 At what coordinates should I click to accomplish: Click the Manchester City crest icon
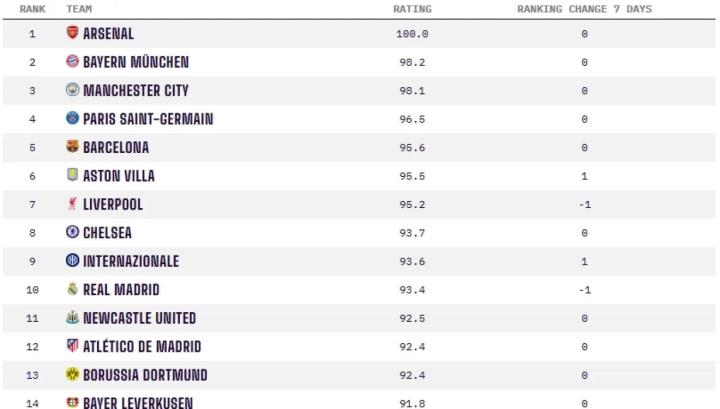[x=72, y=90]
